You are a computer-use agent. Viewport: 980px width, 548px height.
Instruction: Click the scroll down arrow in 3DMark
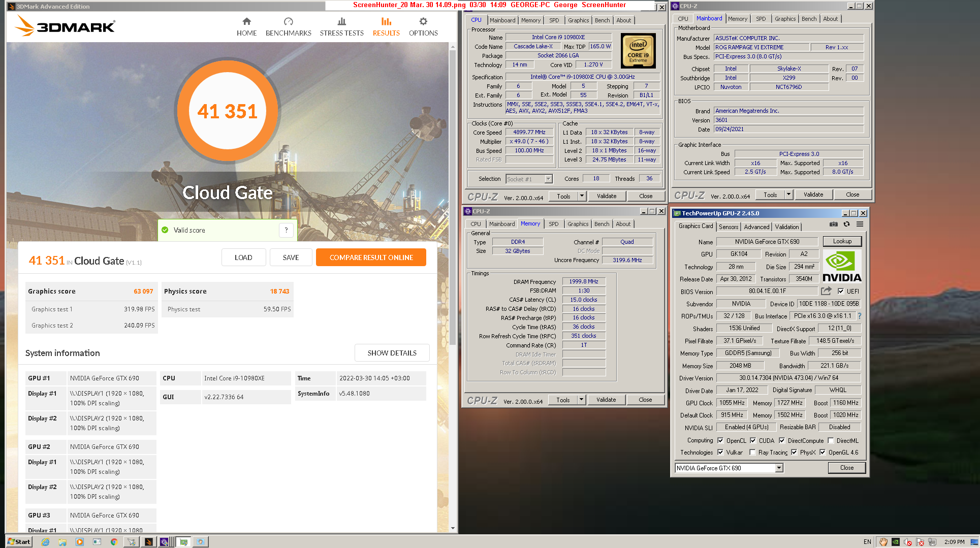pos(453,528)
